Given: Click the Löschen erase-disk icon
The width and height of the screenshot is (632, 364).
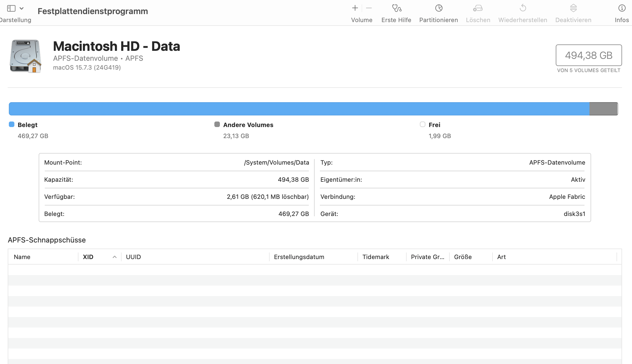Looking at the screenshot, I should [478, 8].
